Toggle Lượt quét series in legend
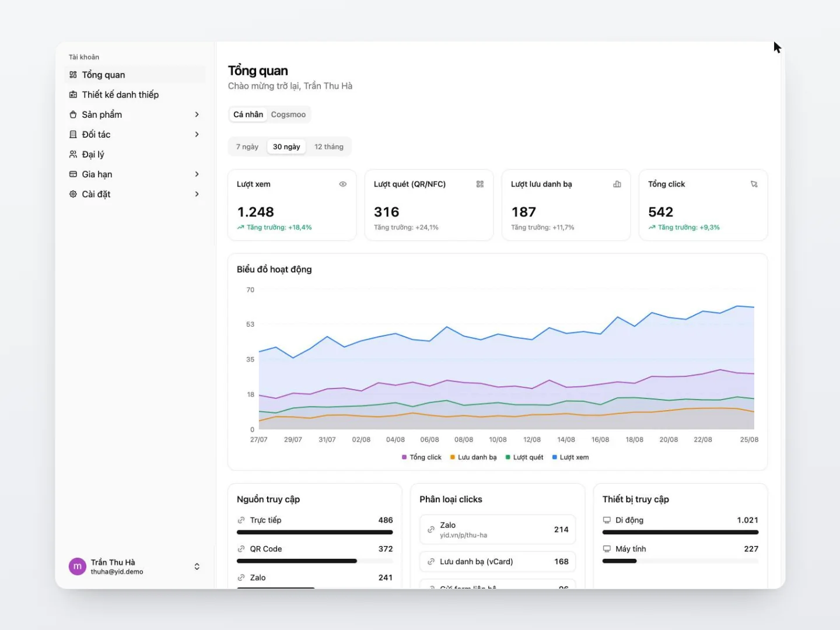Image resolution: width=840 pixels, height=630 pixels. click(524, 457)
